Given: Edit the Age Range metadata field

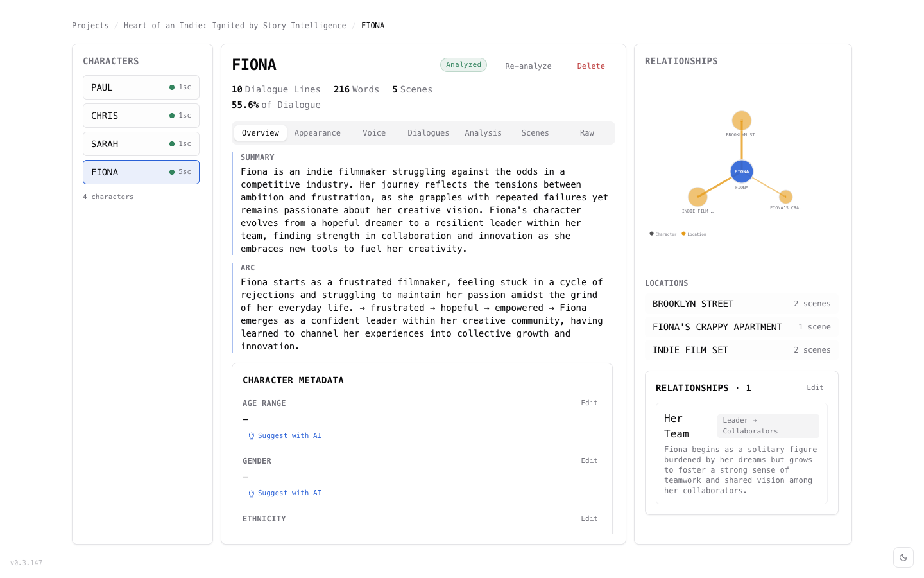Looking at the screenshot, I should coord(588,403).
